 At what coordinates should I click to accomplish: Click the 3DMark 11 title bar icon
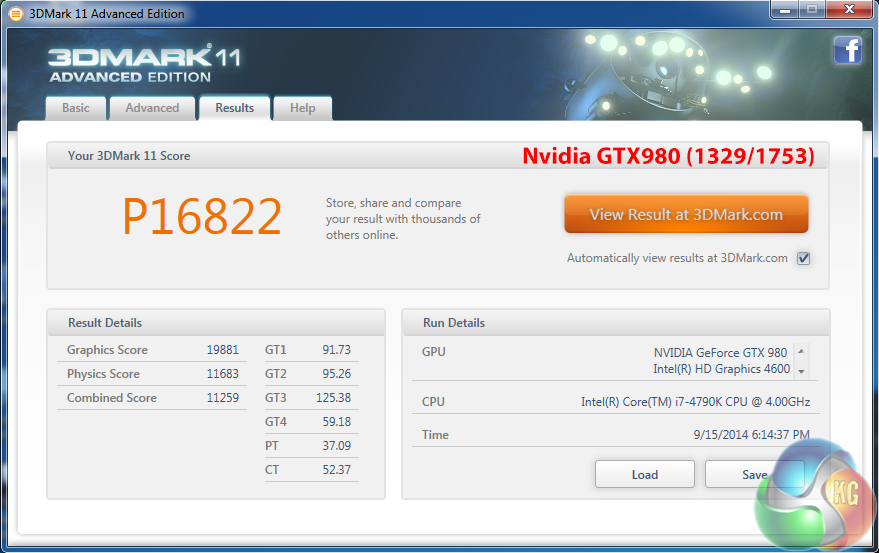16,13
